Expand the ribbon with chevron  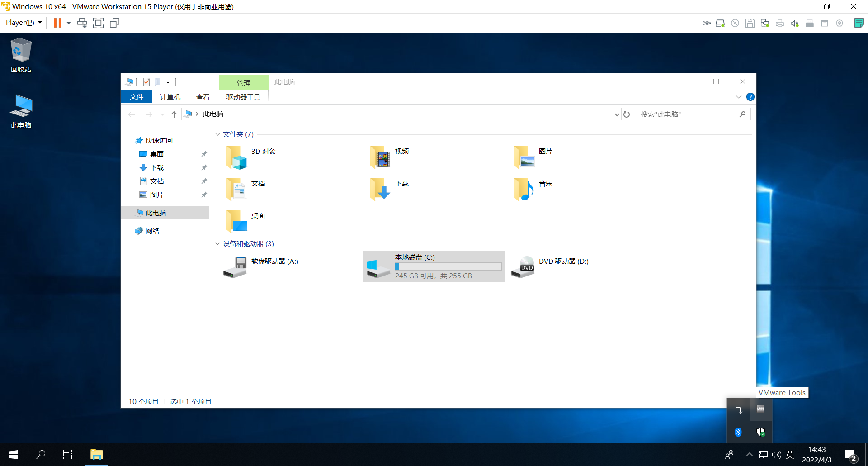(x=738, y=97)
